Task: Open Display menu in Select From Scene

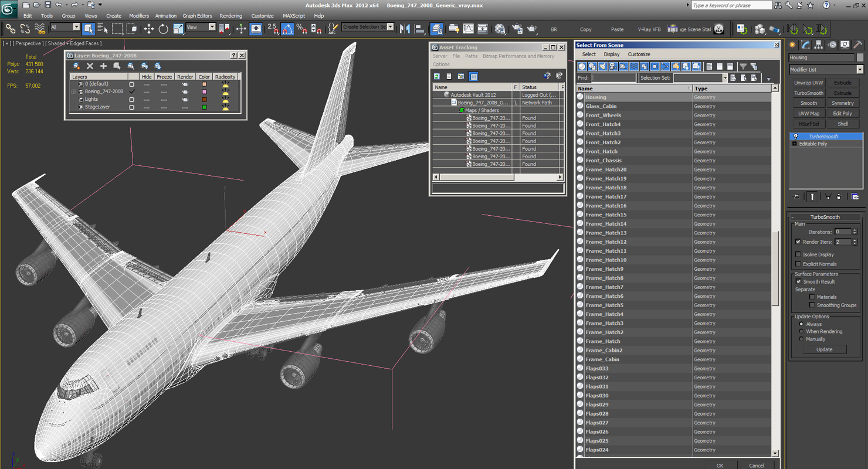Action: pyautogui.click(x=611, y=54)
